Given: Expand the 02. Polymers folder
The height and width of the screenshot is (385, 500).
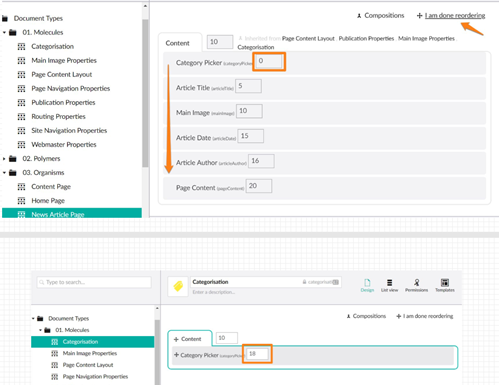Looking at the screenshot, I should 4,159.
